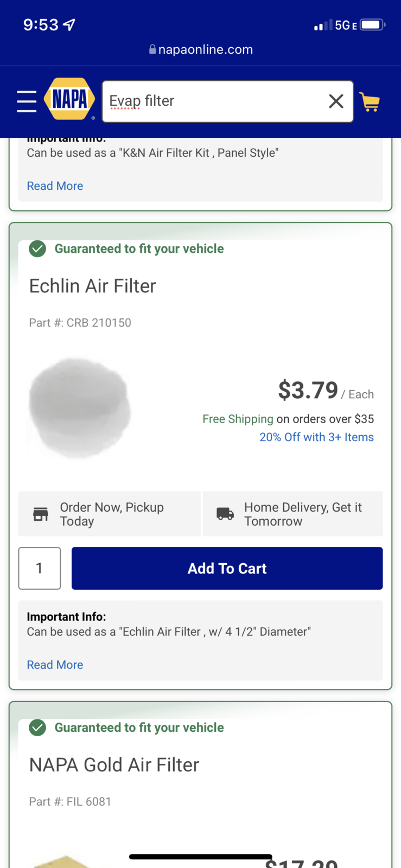Tap the green checkmark on Echlin Air Filter
Screen dimensions: 401x868
click(37, 249)
